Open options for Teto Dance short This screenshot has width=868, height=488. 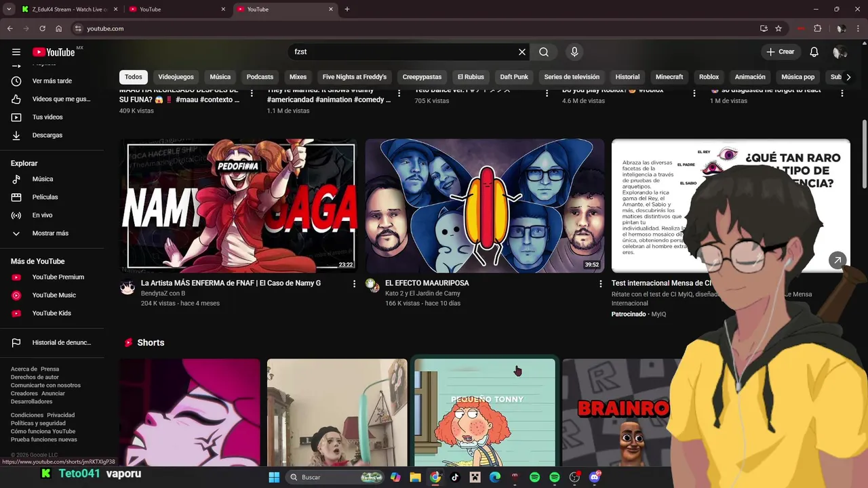pyautogui.click(x=547, y=94)
